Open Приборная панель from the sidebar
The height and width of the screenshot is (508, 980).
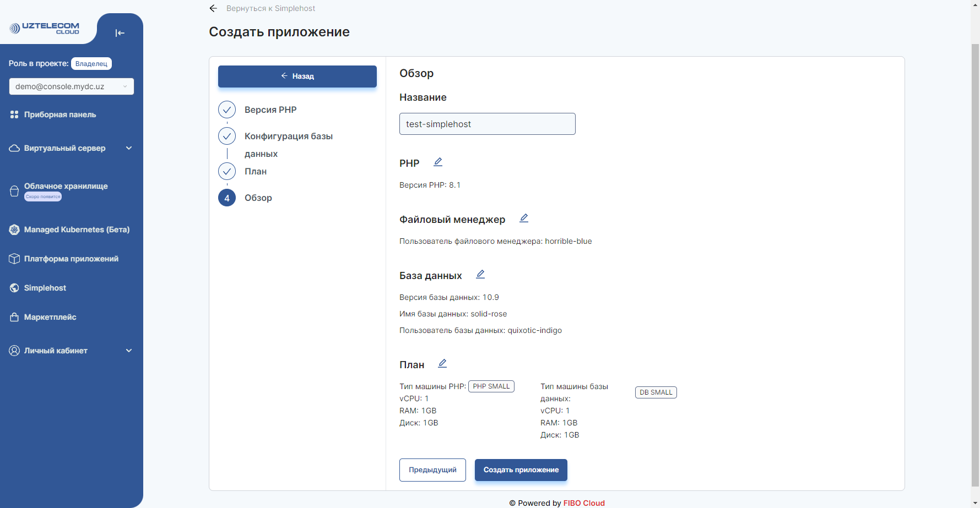pos(14,114)
